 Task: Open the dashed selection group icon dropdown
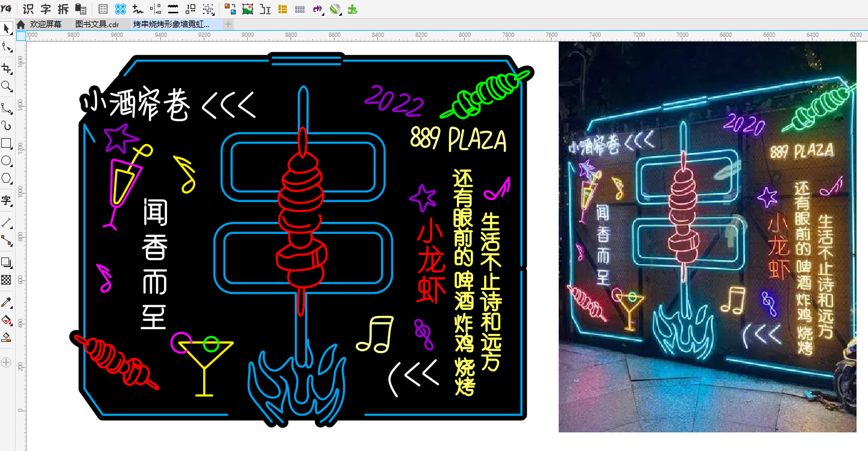(x=209, y=9)
